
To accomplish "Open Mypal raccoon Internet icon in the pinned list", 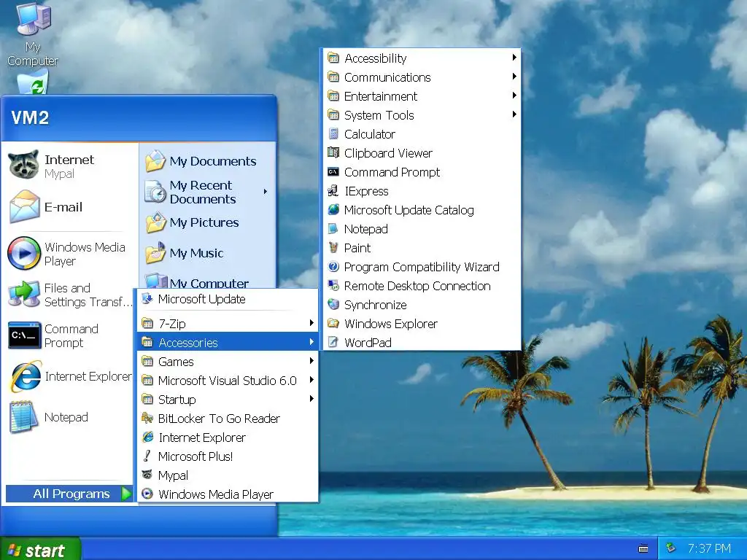I will 23,166.
